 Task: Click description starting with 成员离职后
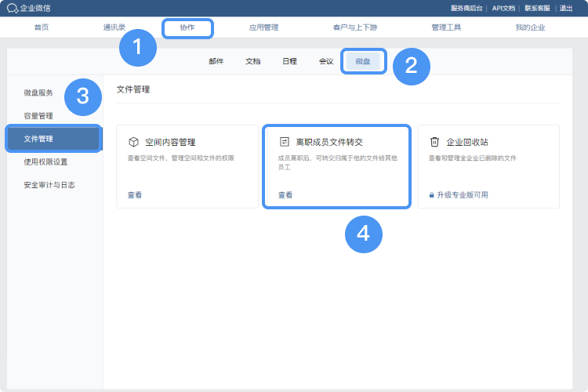337,162
